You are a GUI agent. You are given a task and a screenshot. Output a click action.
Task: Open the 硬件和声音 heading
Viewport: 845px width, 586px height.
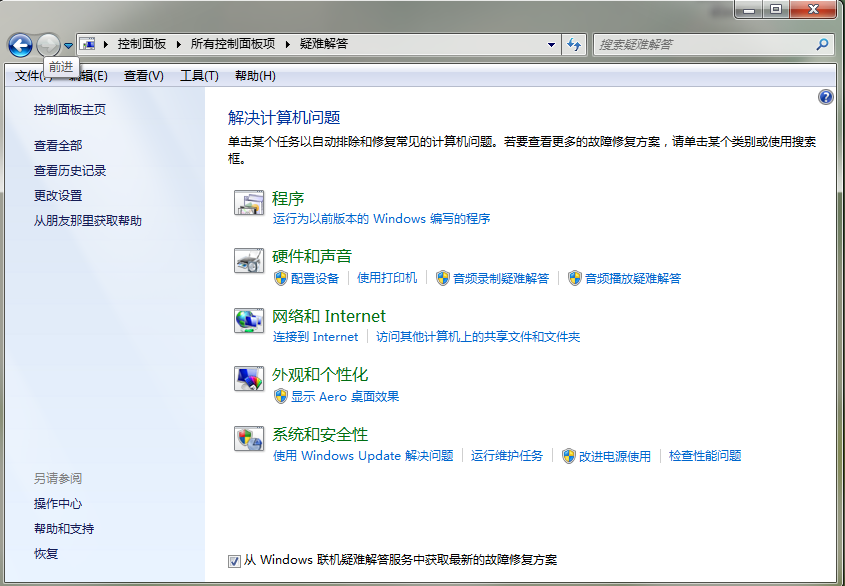pyautogui.click(x=312, y=256)
